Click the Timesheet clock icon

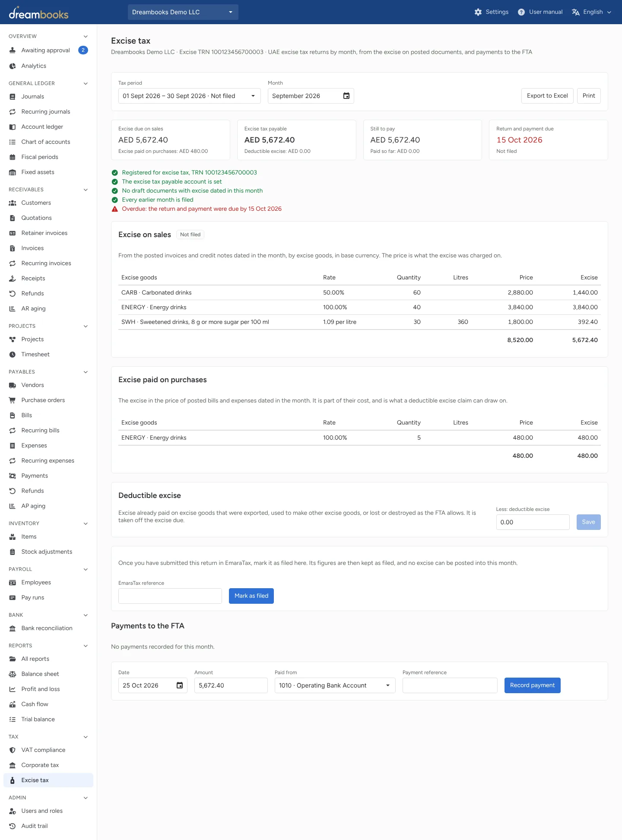point(13,355)
